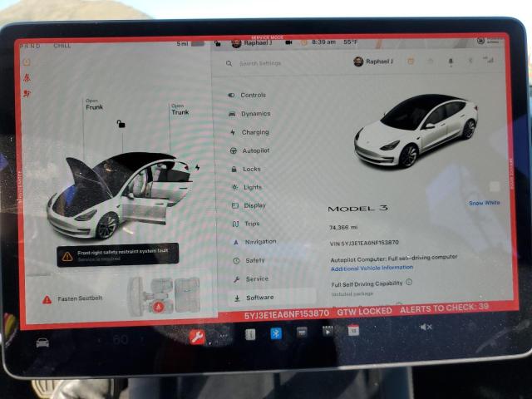Open the Display settings menu
This screenshot has width=532, height=399.
point(249,205)
